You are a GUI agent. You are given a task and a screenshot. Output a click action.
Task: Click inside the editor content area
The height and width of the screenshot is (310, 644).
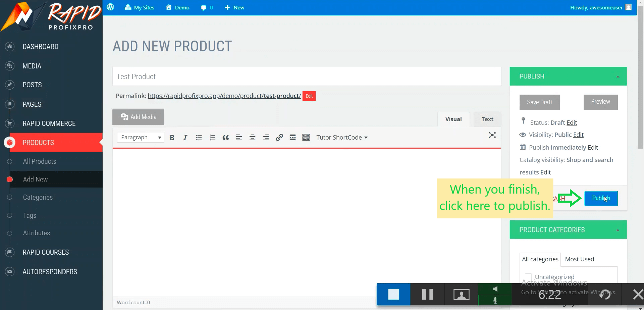point(307,222)
